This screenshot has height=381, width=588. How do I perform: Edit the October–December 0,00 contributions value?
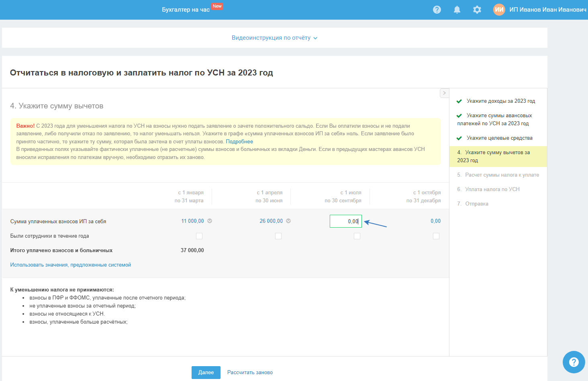[435, 221]
